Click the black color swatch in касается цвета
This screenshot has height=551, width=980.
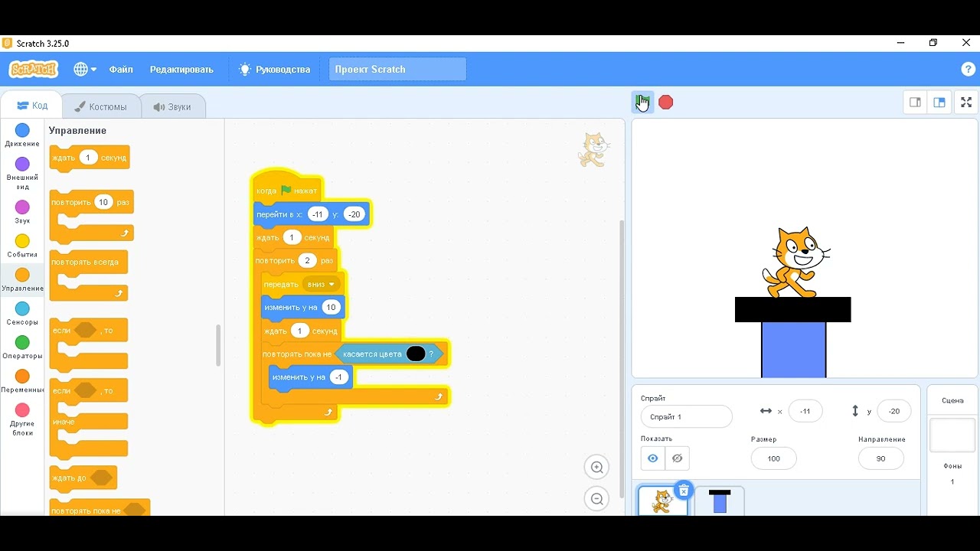(x=416, y=354)
